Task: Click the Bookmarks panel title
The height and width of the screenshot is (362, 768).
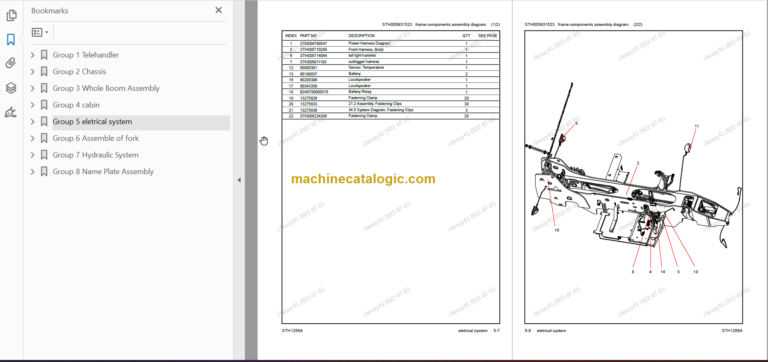Action: (50, 10)
